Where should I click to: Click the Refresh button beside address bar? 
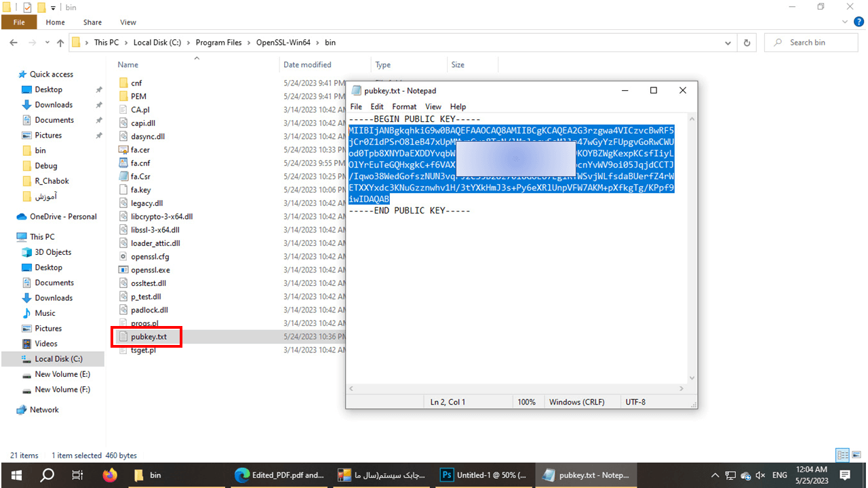pyautogui.click(x=747, y=43)
